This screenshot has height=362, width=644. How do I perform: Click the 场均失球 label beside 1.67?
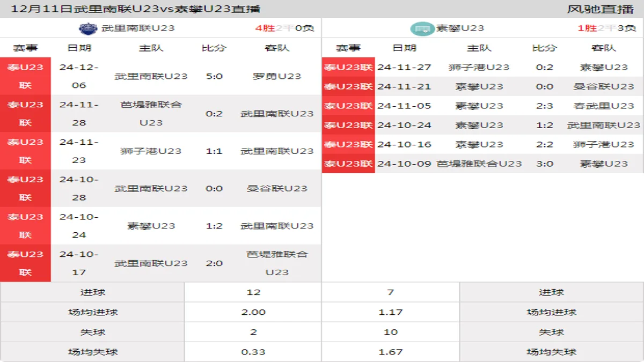[551, 352]
